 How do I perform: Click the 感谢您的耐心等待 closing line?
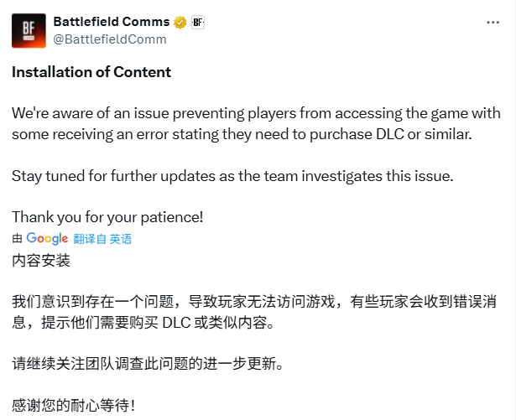click(73, 405)
